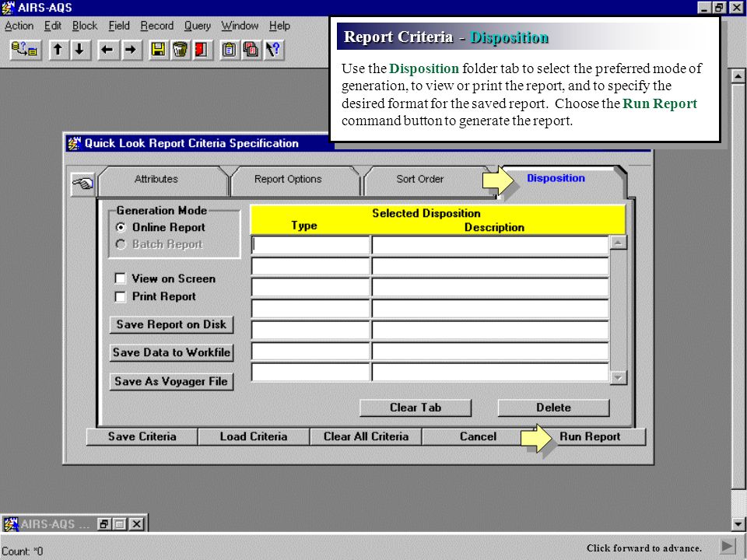The width and height of the screenshot is (747, 560).
Task: Click the main window scroll down arrow
Action: 738,524
